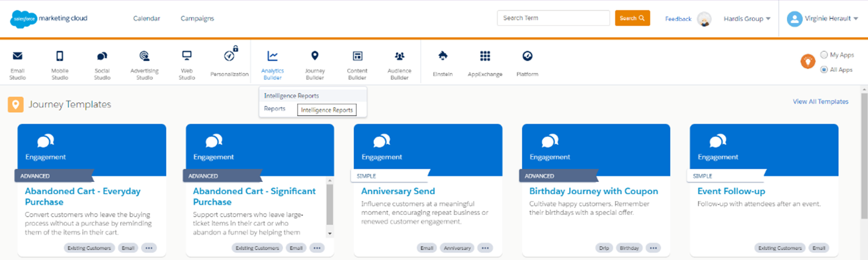Show more tags on Anniversary Send card
868x260 pixels.
coord(485,248)
